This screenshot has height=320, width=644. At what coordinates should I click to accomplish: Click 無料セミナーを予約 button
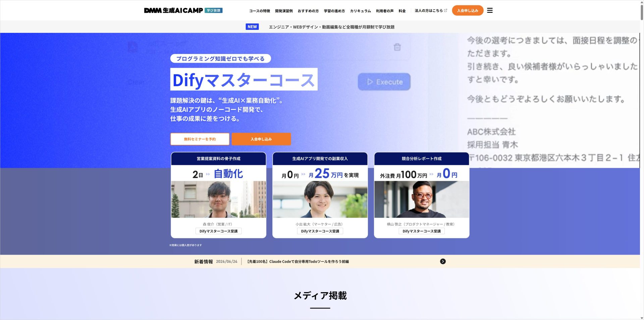click(x=200, y=139)
